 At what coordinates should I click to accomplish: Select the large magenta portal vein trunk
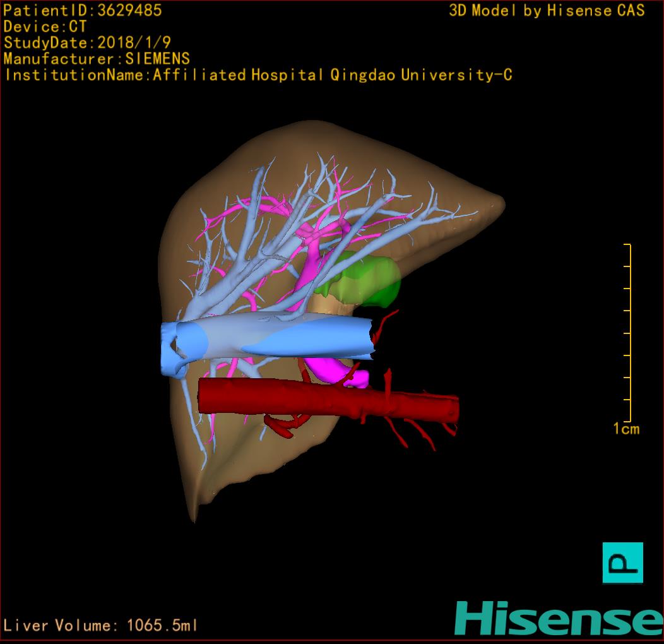(x=336, y=372)
